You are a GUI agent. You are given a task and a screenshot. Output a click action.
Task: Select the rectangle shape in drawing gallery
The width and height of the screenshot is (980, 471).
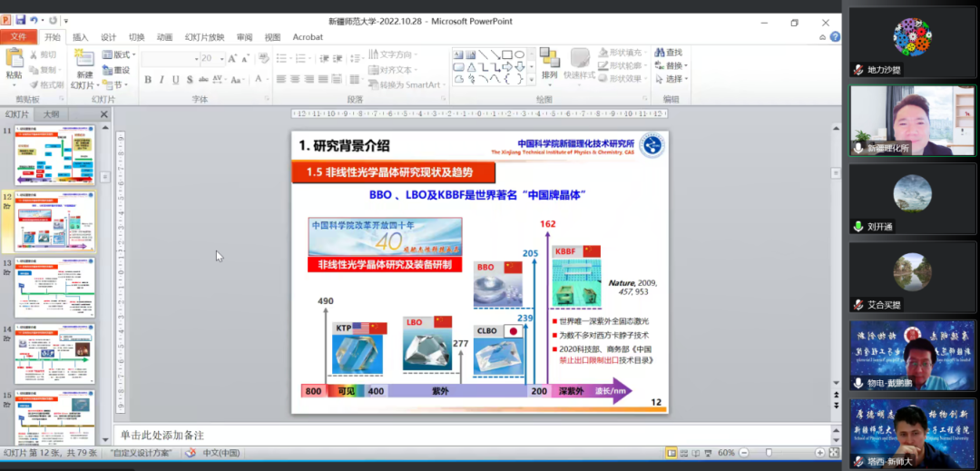(507, 54)
